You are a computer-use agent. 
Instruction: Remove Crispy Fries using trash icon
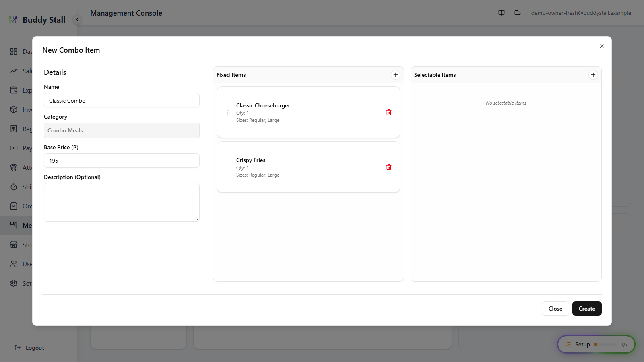389,167
